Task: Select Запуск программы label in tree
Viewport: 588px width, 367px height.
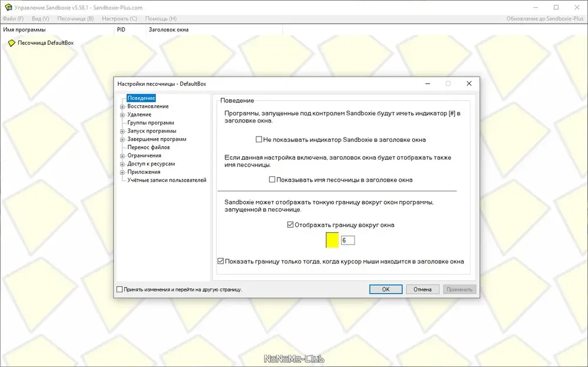Action: [152, 131]
